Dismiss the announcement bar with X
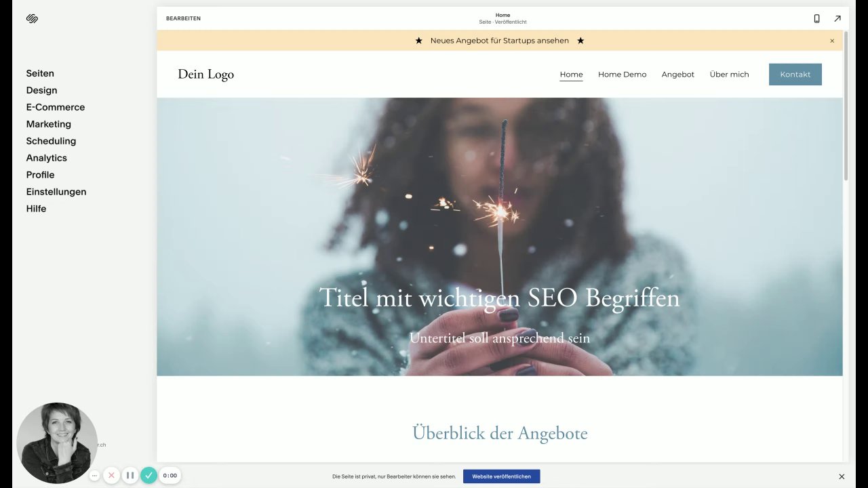The image size is (868, 488). (832, 41)
